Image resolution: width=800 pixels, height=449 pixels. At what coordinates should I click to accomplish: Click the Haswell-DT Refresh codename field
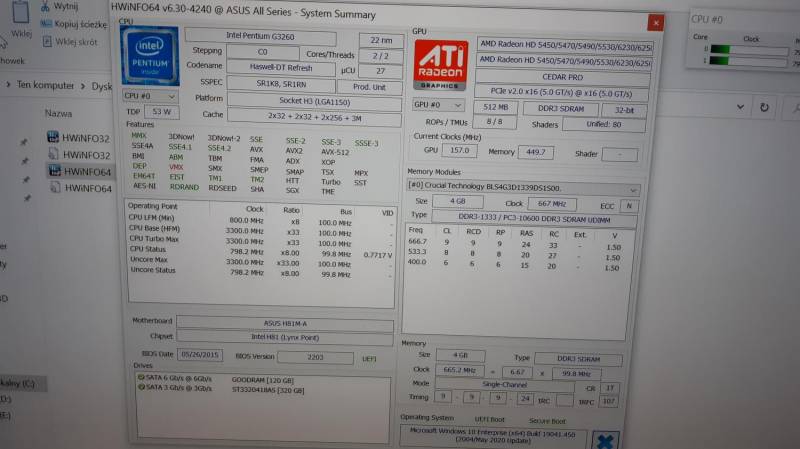tap(281, 67)
